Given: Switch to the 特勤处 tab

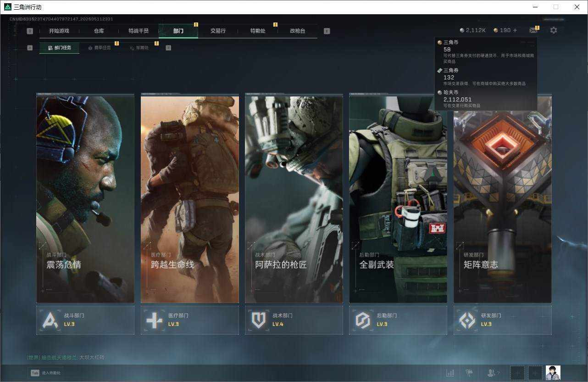Looking at the screenshot, I should point(258,31).
